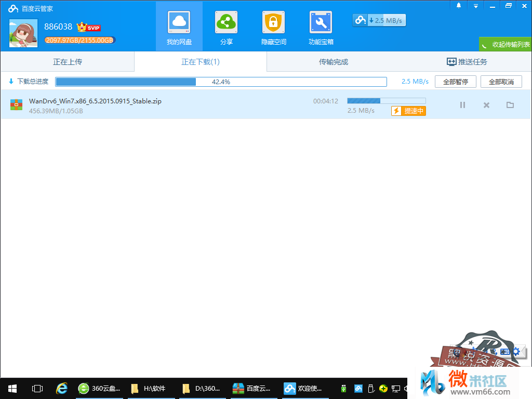Launch Internet Explorer from the taskbar

(x=62, y=389)
